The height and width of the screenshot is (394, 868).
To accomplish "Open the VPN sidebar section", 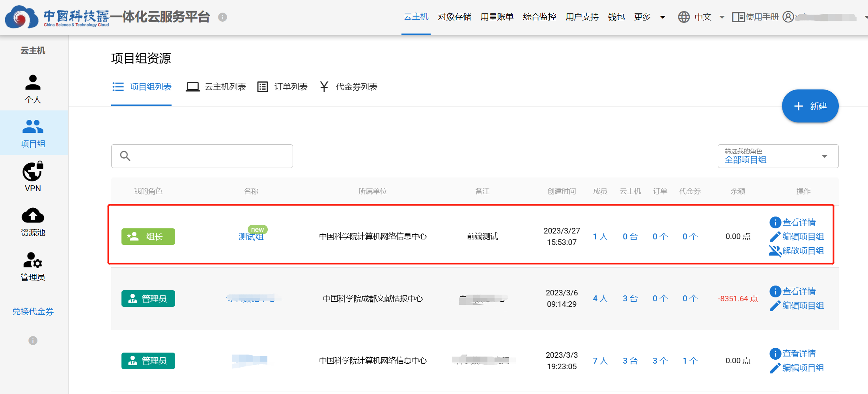I will coord(33,177).
